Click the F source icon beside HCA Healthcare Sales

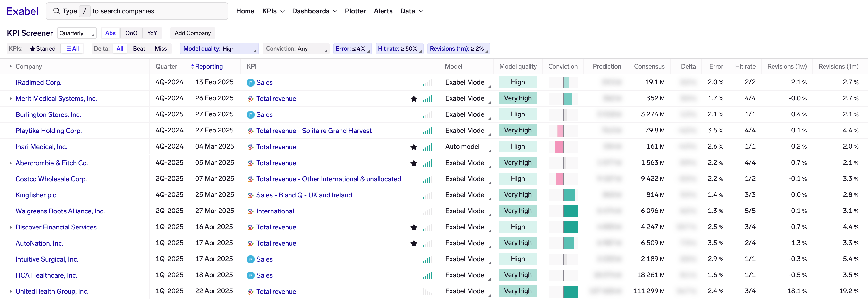pos(250,275)
